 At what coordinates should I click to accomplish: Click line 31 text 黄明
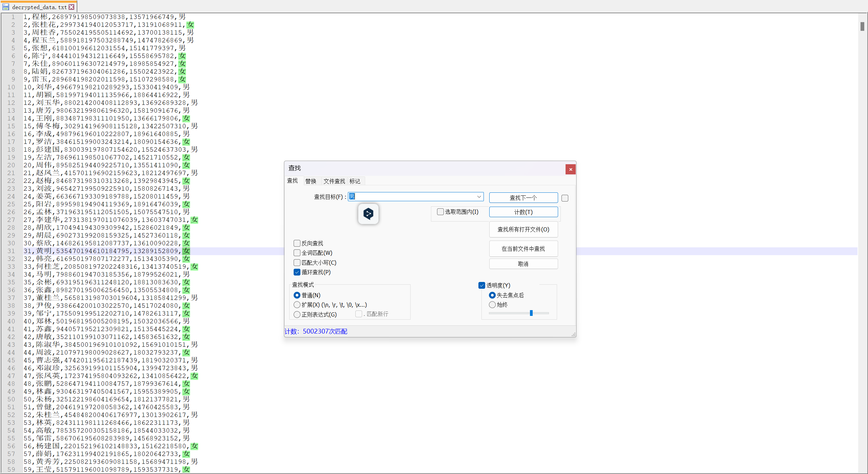tap(44, 251)
